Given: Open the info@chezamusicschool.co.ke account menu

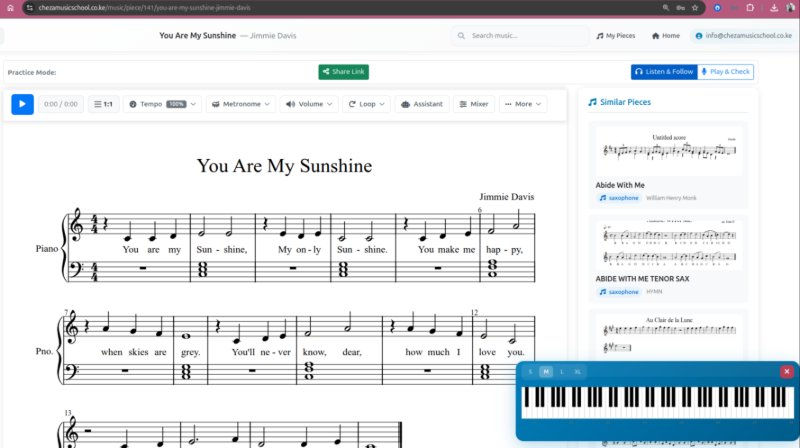Looking at the screenshot, I should pos(743,36).
